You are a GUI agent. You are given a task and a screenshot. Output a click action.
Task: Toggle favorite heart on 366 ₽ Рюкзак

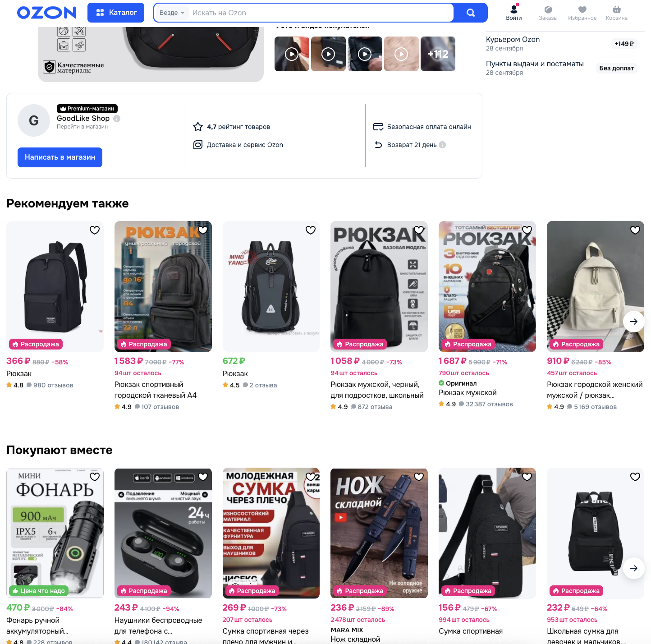[95, 230]
